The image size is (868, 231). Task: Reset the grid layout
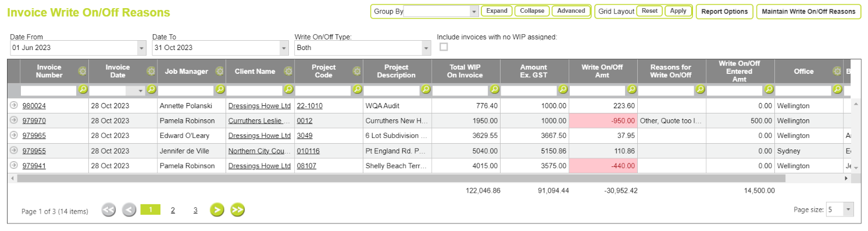[649, 11]
